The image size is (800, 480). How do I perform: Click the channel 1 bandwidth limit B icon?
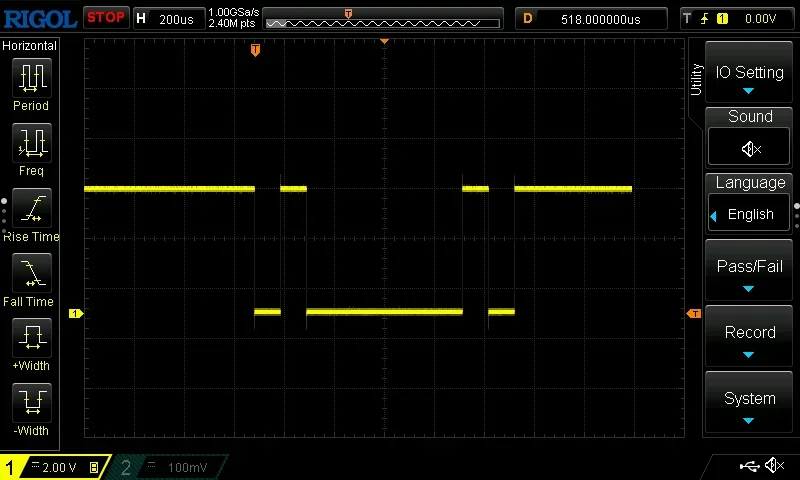pos(94,467)
